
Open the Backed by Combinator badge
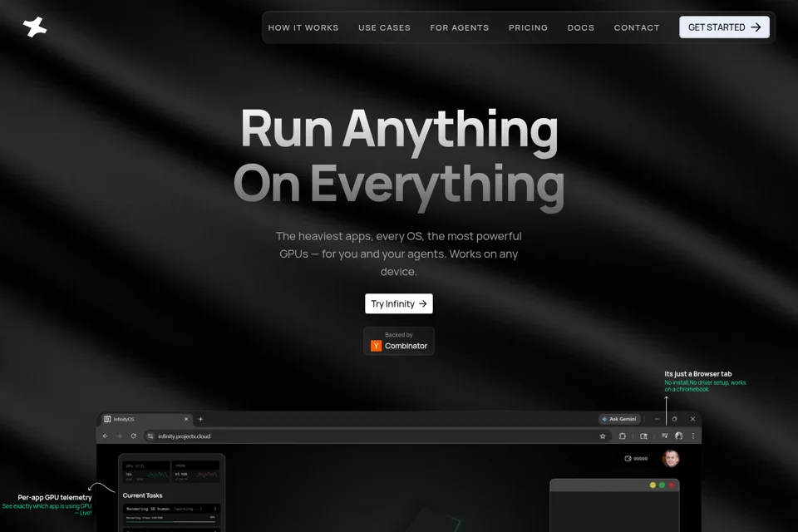398,341
